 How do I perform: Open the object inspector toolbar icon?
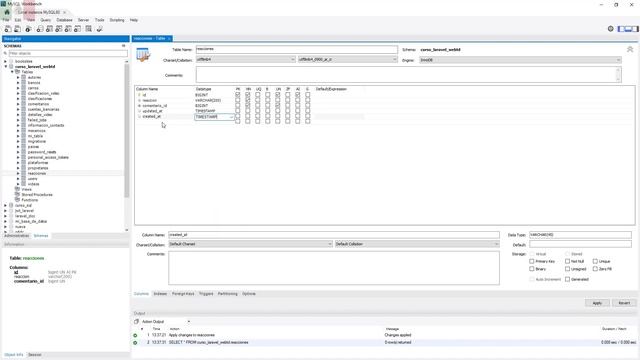(28, 29)
